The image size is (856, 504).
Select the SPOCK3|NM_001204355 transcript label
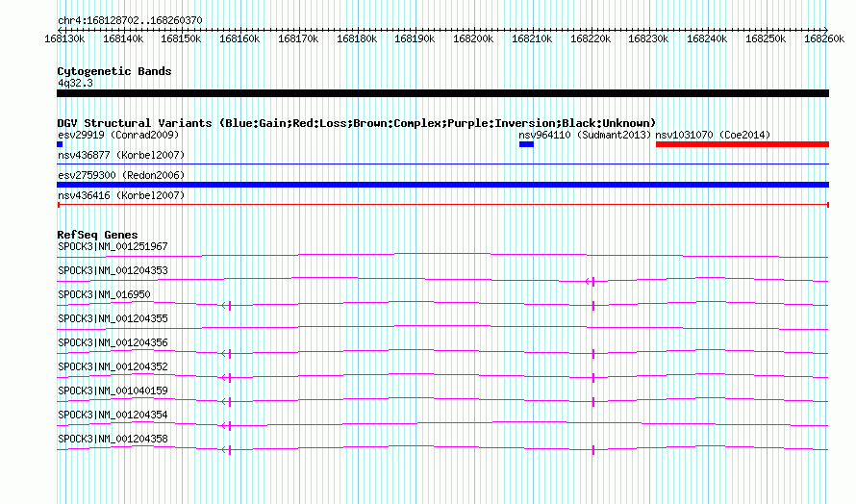pos(113,319)
